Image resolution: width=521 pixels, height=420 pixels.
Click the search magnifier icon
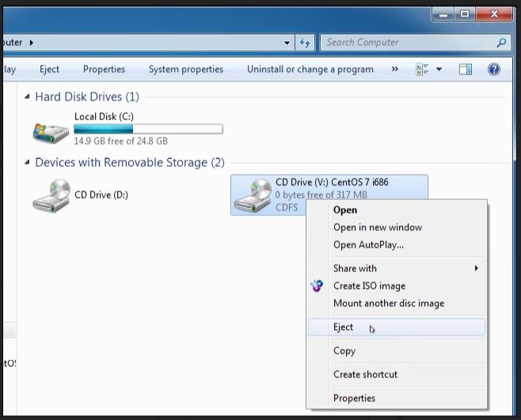(501, 43)
